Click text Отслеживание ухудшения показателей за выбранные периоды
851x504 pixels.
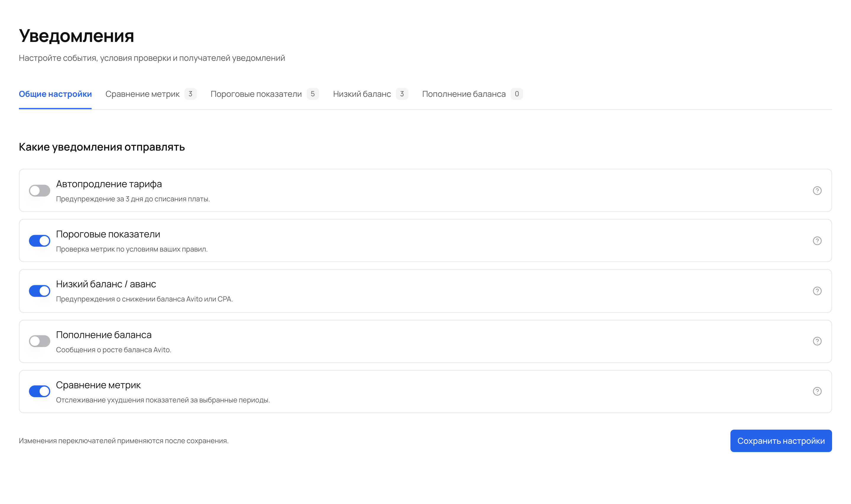click(x=163, y=400)
